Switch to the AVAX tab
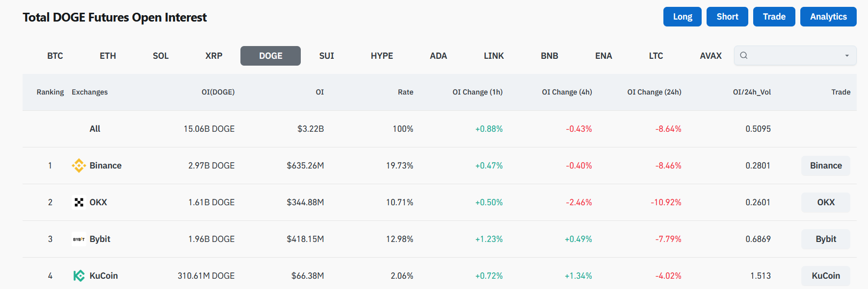The width and height of the screenshot is (868, 289). [710, 56]
